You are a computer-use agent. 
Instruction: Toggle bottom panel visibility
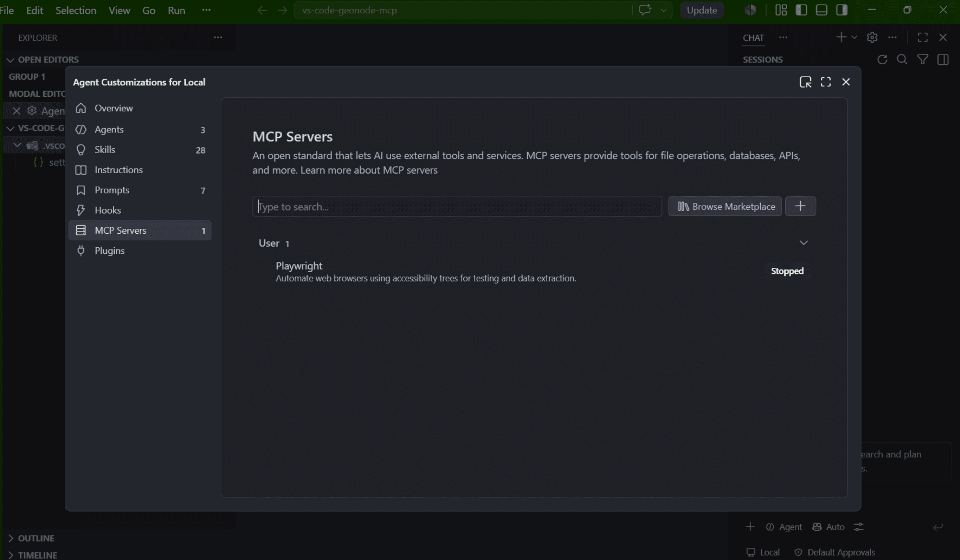[x=821, y=10]
